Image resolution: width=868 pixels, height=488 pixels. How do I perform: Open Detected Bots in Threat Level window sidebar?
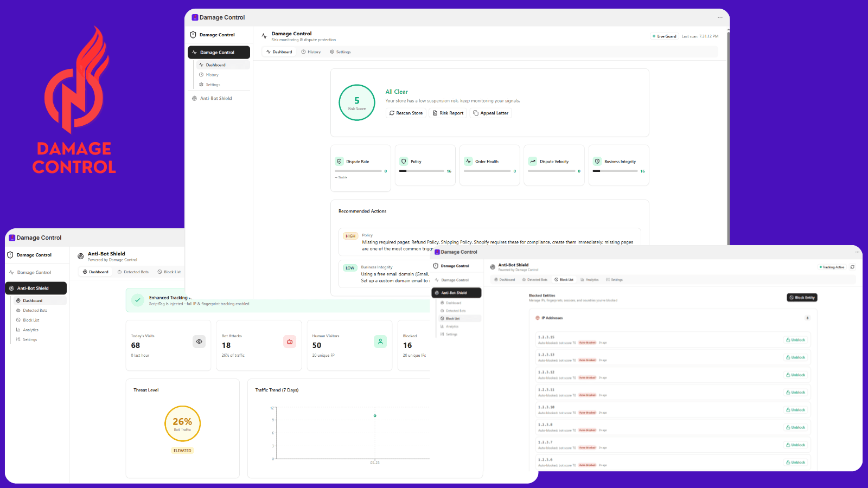pos(35,310)
